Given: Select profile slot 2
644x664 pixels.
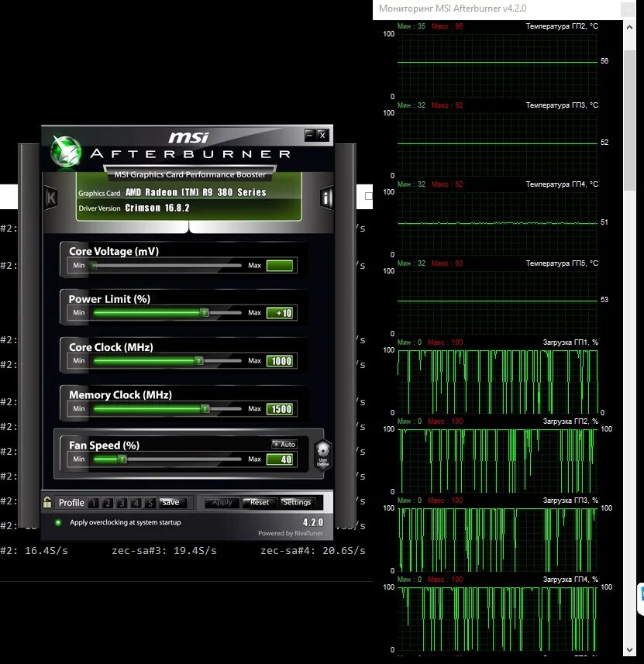Looking at the screenshot, I should (108, 503).
